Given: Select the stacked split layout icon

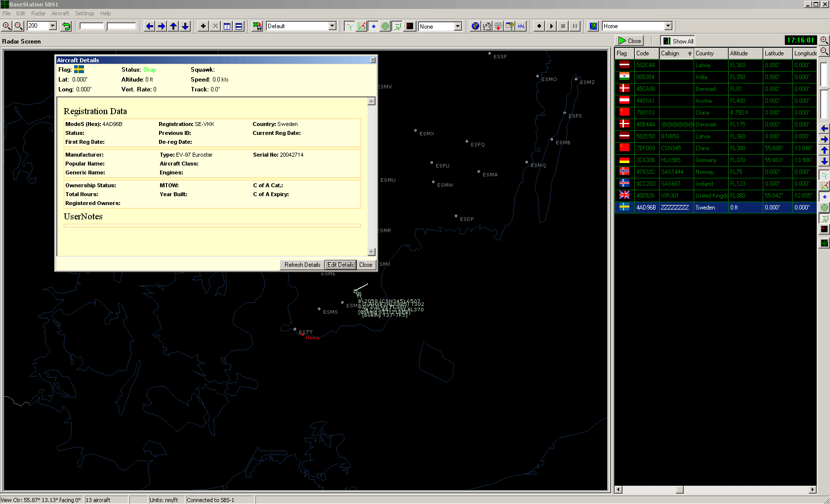Looking at the screenshot, I should pyautogui.click(x=239, y=26).
